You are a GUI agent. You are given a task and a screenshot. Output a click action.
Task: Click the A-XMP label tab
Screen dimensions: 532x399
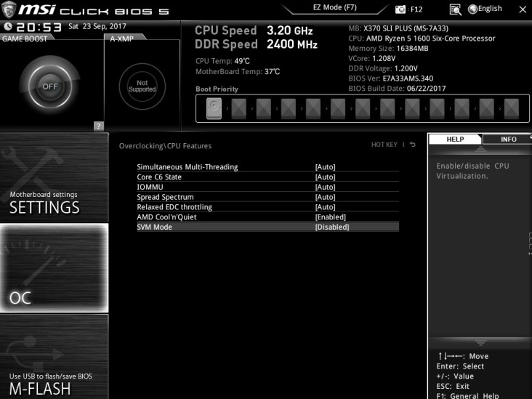(122, 39)
